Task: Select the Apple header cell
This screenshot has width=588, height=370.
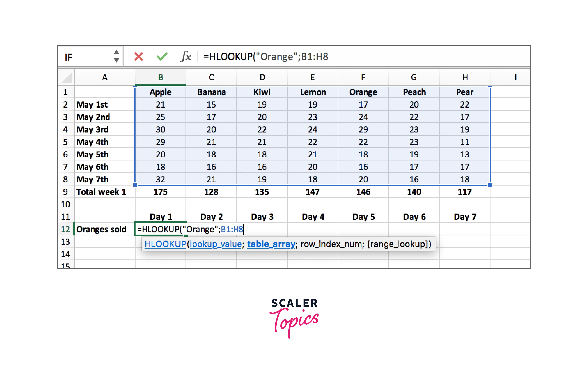Action: pos(161,92)
